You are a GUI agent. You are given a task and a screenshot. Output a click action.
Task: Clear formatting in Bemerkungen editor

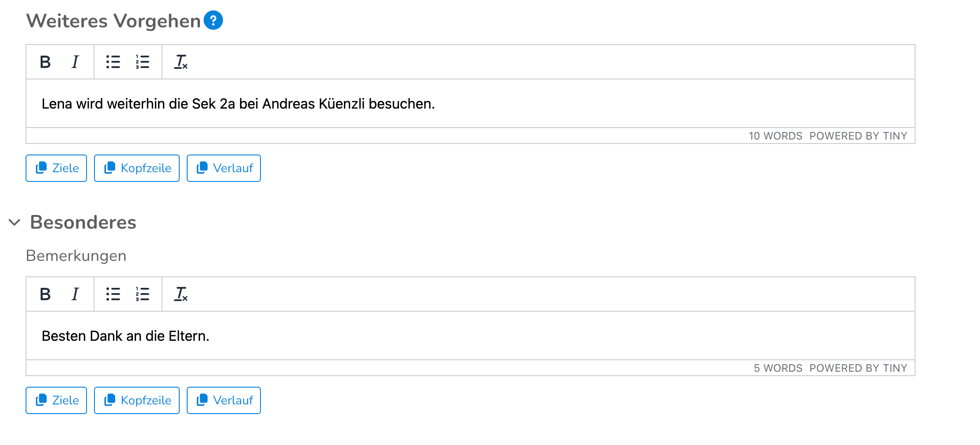(x=181, y=294)
